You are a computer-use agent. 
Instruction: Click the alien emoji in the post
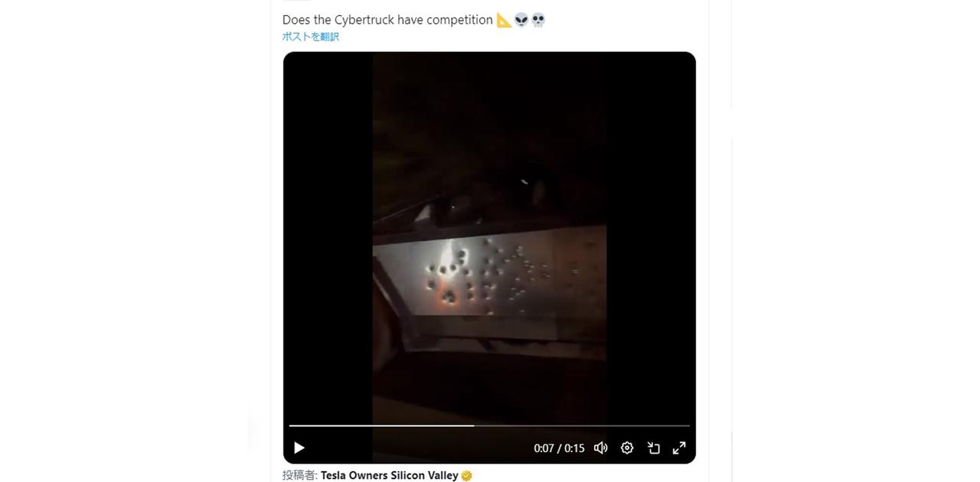[521, 20]
